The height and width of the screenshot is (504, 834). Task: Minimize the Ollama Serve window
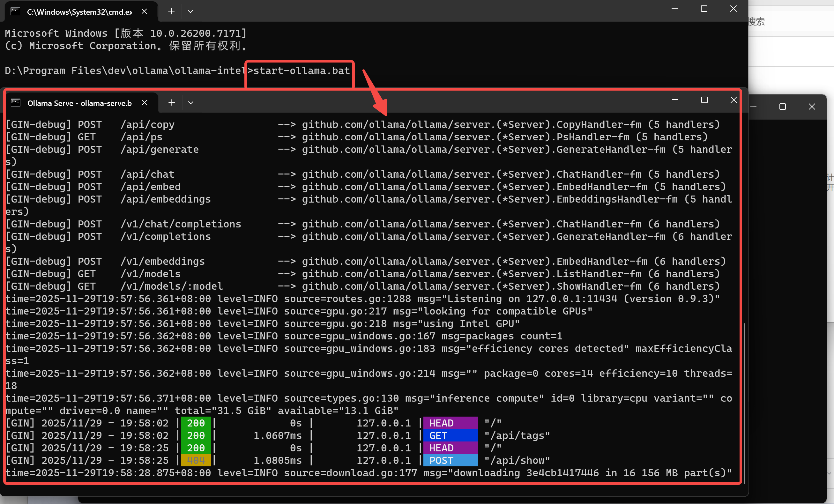point(675,100)
